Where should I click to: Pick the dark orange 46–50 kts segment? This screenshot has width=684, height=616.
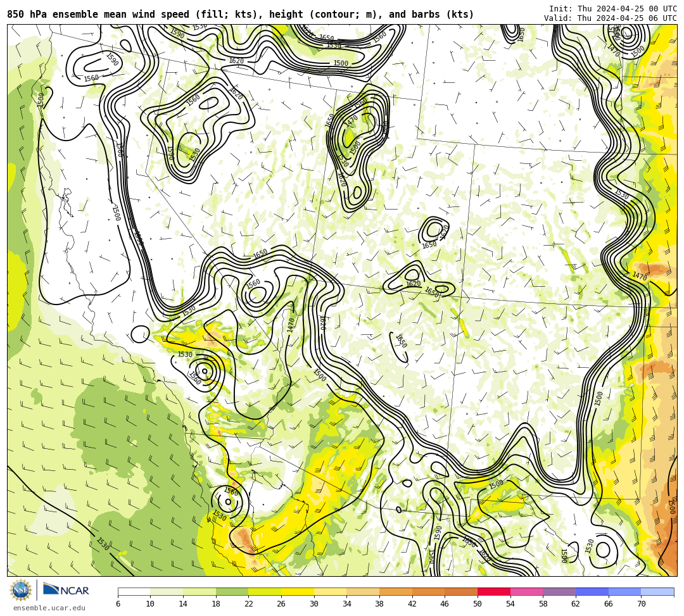461,591
